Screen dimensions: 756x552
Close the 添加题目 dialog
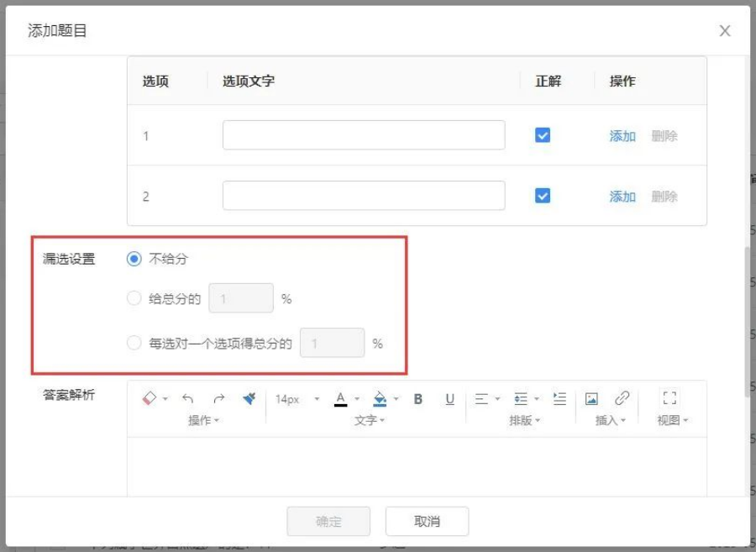(725, 31)
